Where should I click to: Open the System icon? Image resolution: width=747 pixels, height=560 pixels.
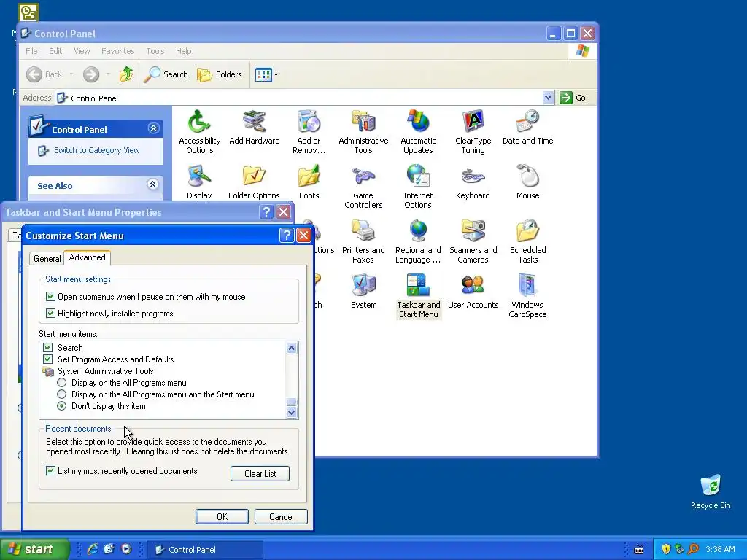[x=363, y=292]
